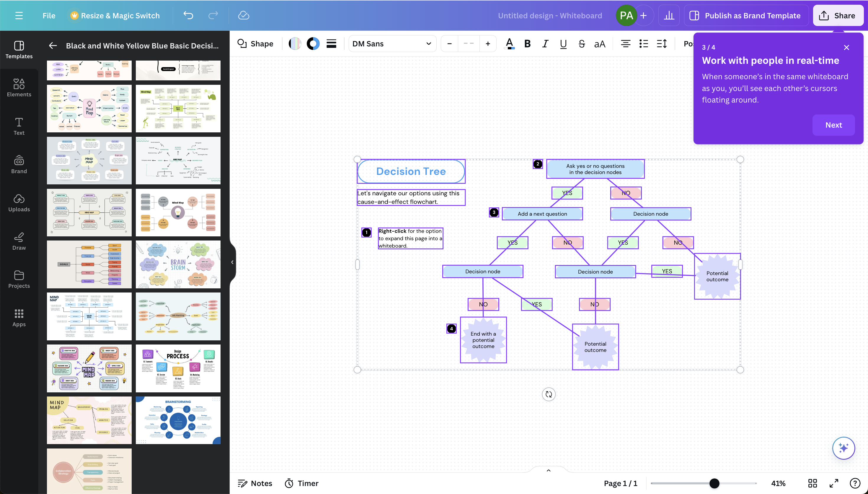Click the rotate handle below selection

pos(548,394)
